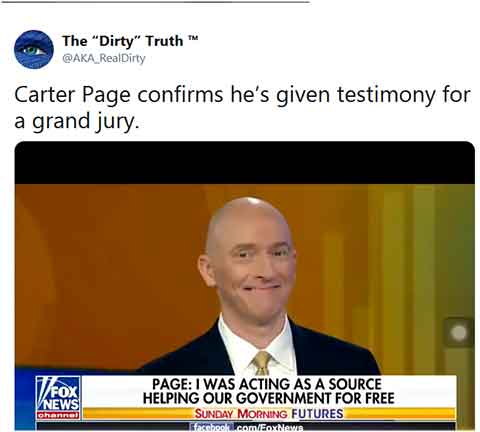Open the @AKA_RealDirty handle link
Image resolution: width=480 pixels, height=432 pixels.
click(x=104, y=58)
